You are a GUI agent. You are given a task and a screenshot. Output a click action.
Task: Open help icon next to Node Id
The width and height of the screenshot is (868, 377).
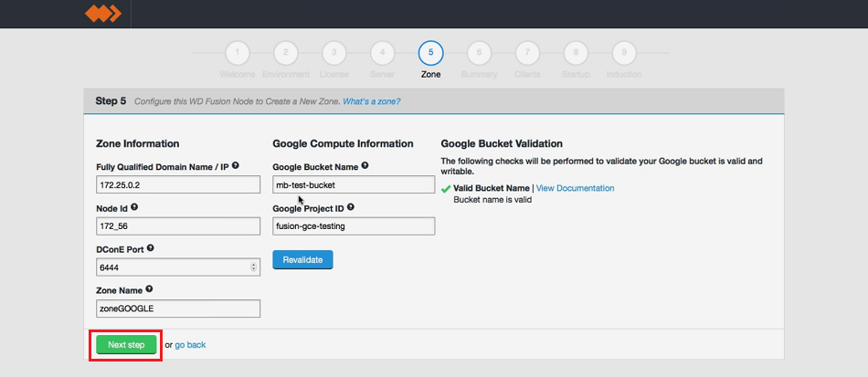click(x=134, y=207)
